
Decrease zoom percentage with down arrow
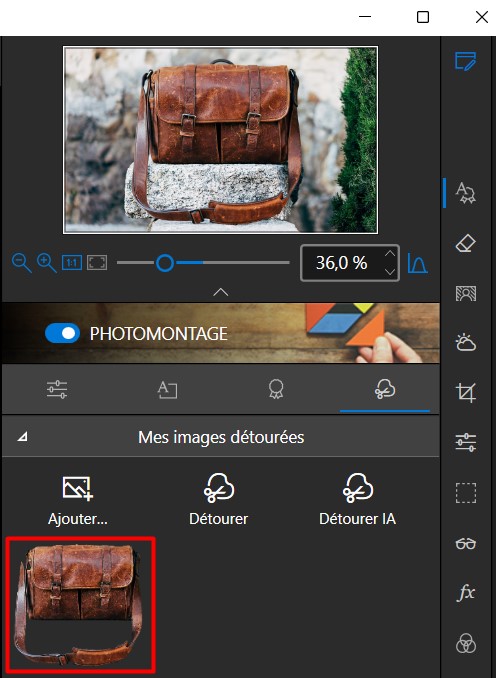point(390,272)
